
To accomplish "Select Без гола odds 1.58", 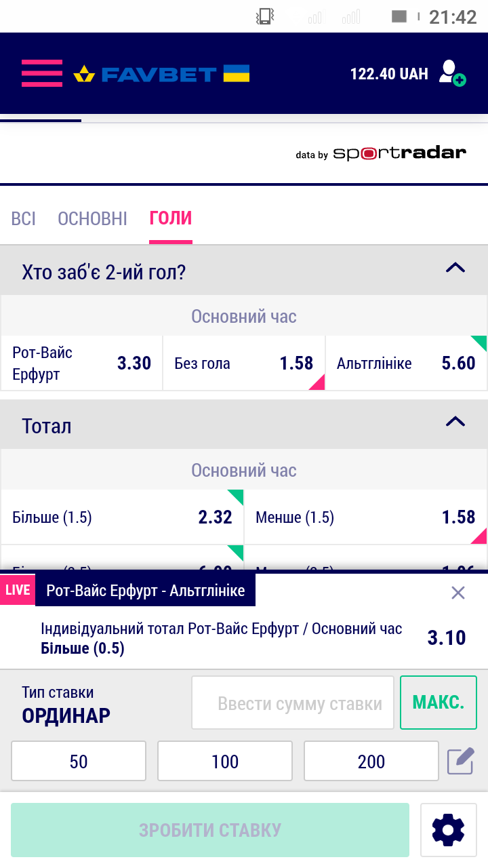I will tap(244, 363).
